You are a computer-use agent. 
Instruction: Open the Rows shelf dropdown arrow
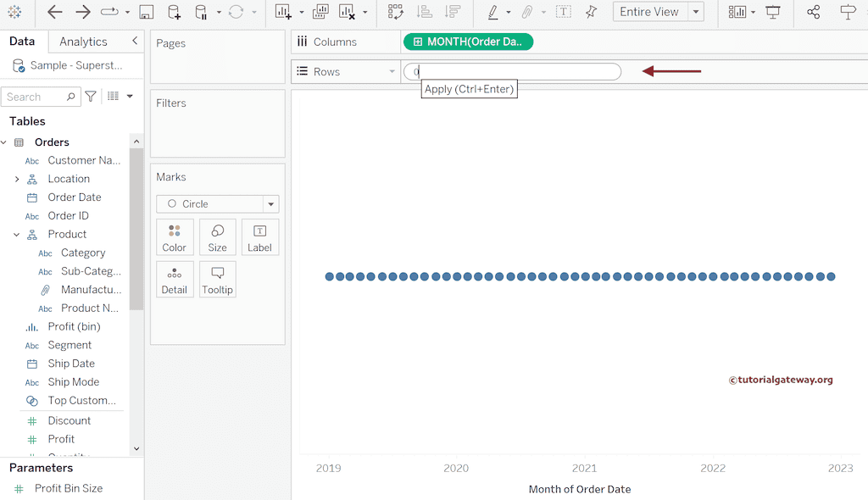[x=392, y=71]
